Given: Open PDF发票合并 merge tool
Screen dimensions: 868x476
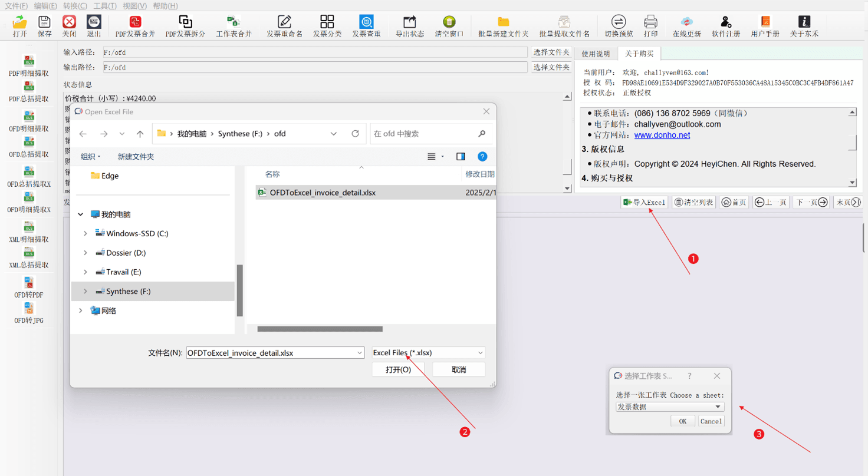Looking at the screenshot, I should 136,27.
